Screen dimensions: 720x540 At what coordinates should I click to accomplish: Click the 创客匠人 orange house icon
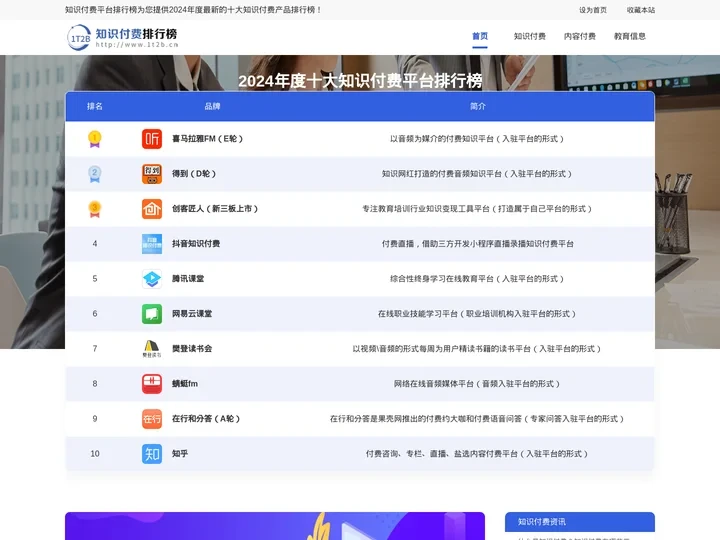click(x=152, y=208)
